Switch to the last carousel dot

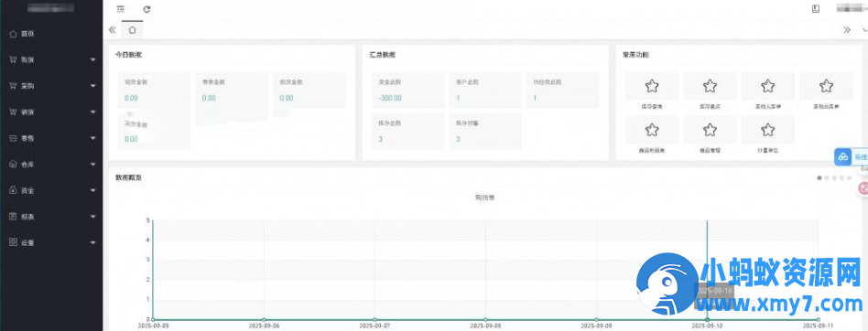pyautogui.click(x=849, y=178)
